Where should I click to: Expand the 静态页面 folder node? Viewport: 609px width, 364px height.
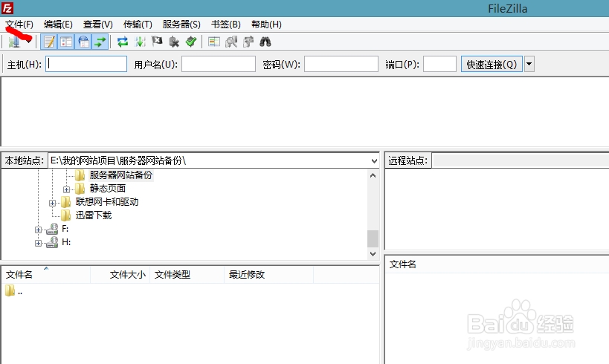tap(66, 189)
